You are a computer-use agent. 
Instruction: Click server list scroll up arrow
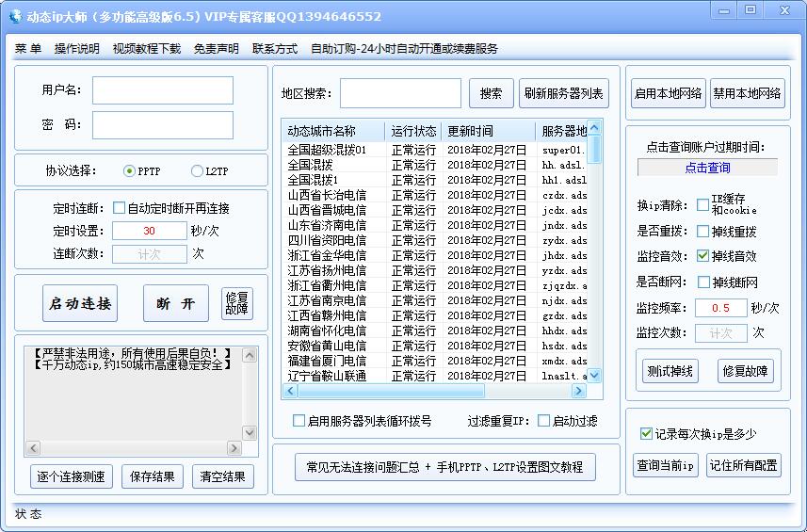[x=594, y=128]
